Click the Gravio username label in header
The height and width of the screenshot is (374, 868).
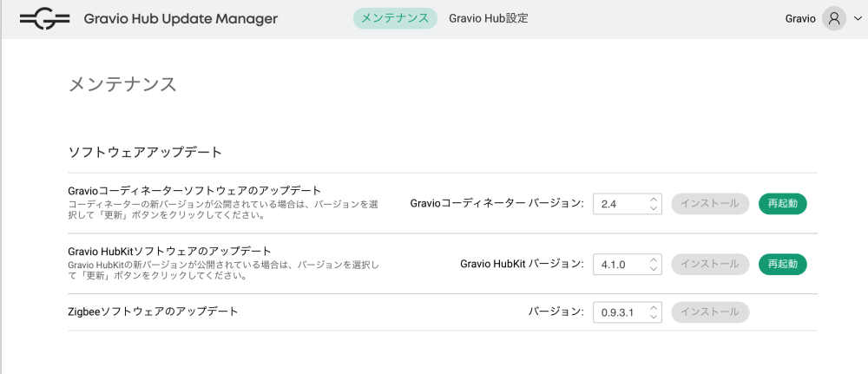pos(800,18)
